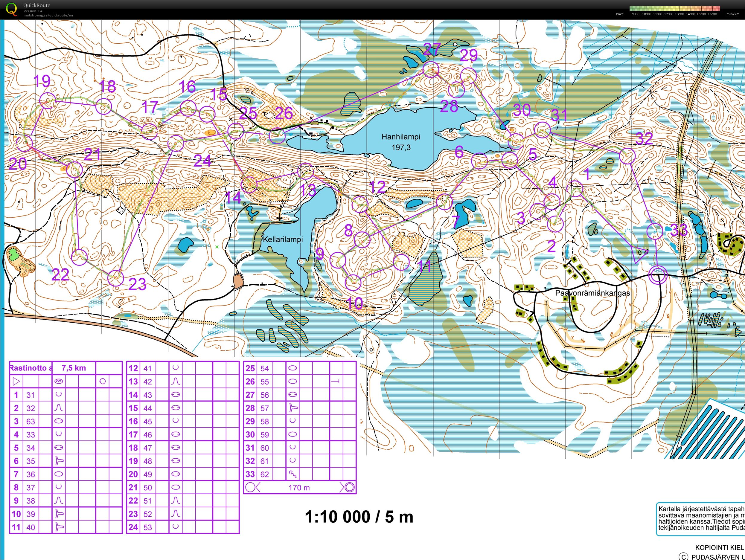The image size is (745, 560).
Task: Click the depression symbol in the code 53 row
Action: (x=176, y=526)
